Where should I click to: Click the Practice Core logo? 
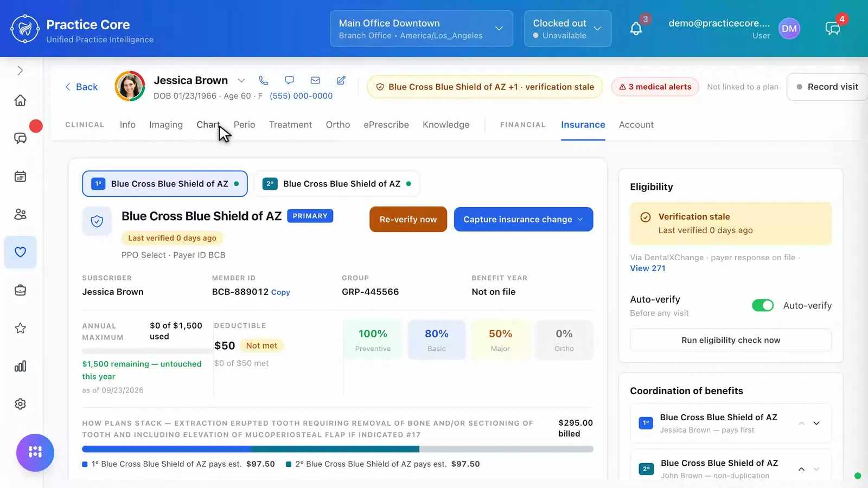25,29
